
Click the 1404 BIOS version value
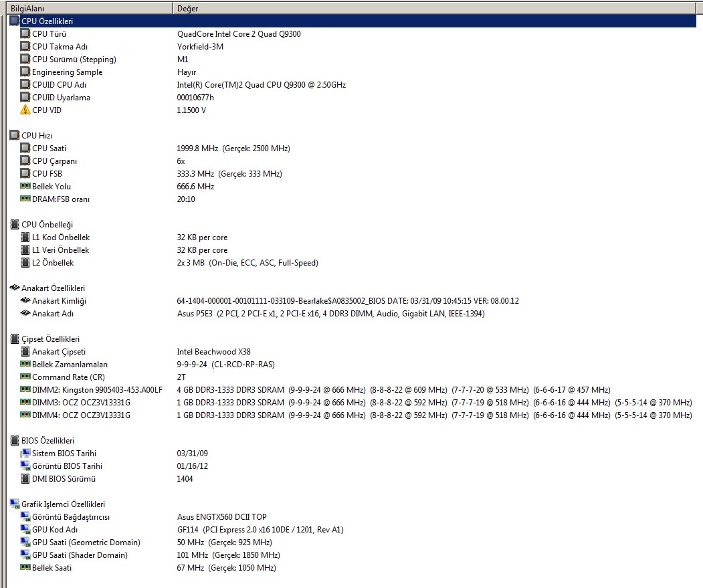coord(185,478)
